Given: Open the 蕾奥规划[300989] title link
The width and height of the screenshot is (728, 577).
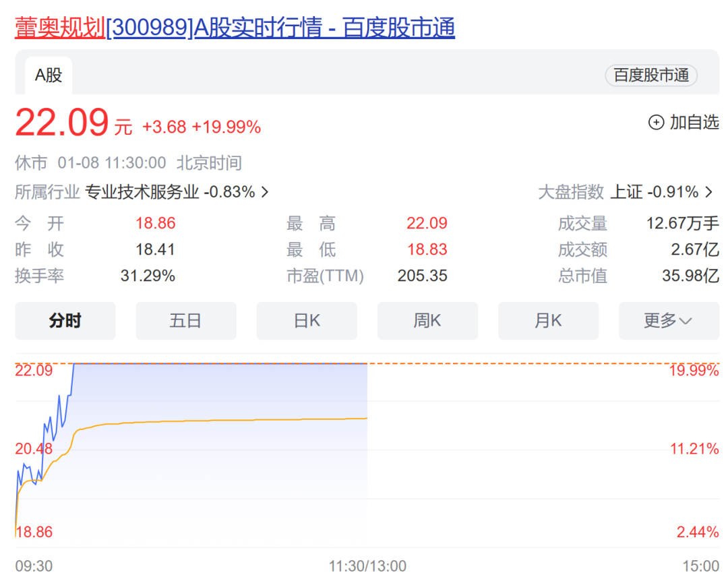Looking at the screenshot, I should pyautogui.click(x=235, y=28).
